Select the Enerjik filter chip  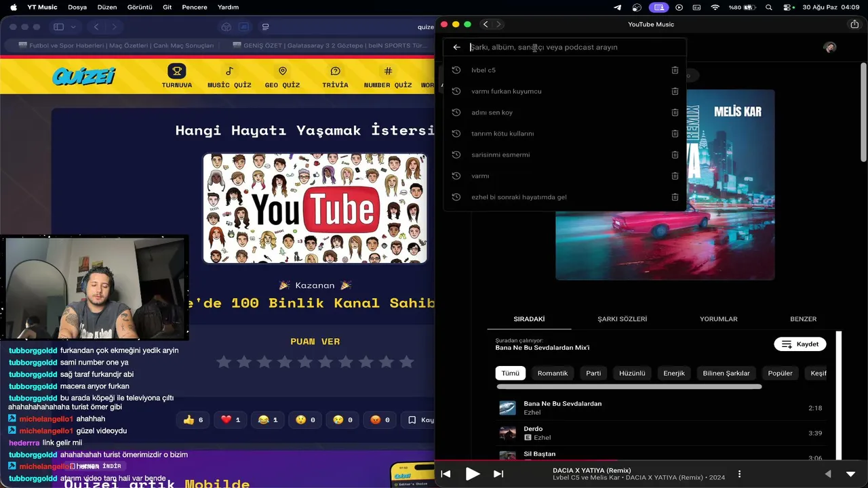point(674,373)
